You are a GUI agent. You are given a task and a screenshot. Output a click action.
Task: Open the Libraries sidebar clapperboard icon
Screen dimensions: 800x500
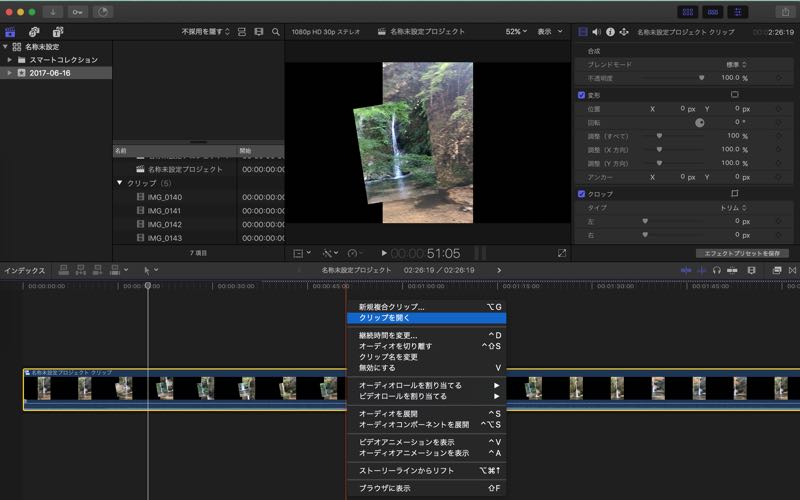pyautogui.click(x=11, y=32)
